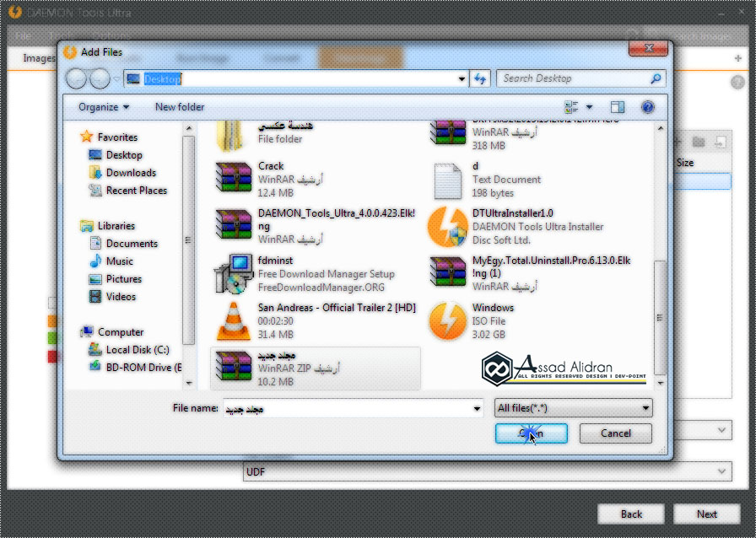
Task: Select the DTUltraInstaller1.0 icon
Action: (447, 227)
